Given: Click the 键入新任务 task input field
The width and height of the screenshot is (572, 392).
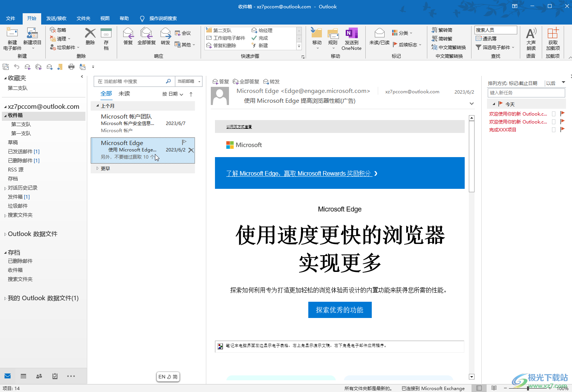Looking at the screenshot, I should (x=526, y=93).
